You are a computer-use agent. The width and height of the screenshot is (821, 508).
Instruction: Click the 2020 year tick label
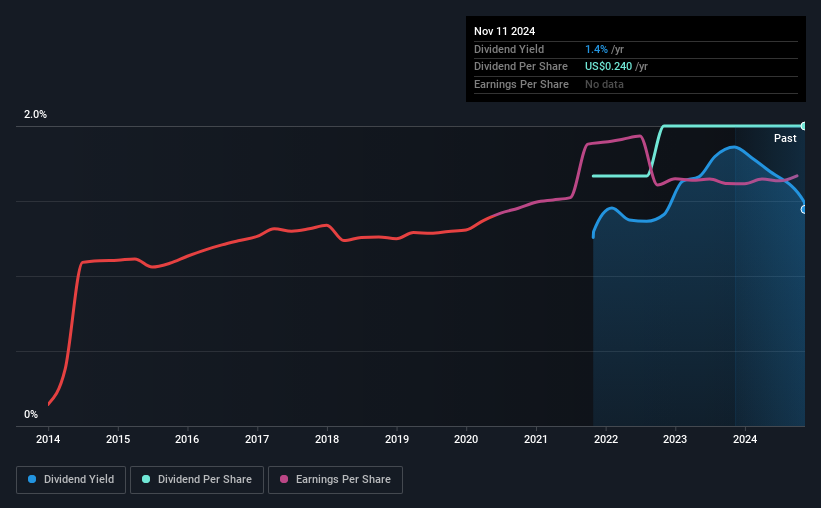click(x=466, y=439)
